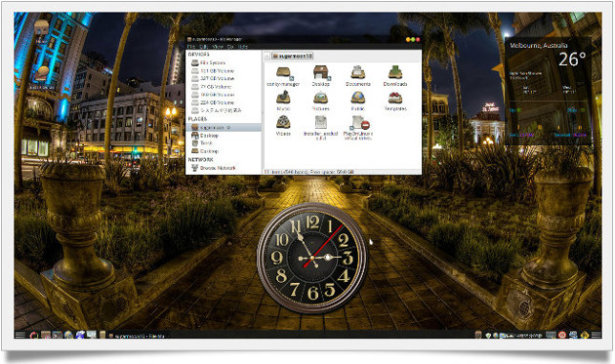Open the View menu in File Manager

[x=218, y=46]
